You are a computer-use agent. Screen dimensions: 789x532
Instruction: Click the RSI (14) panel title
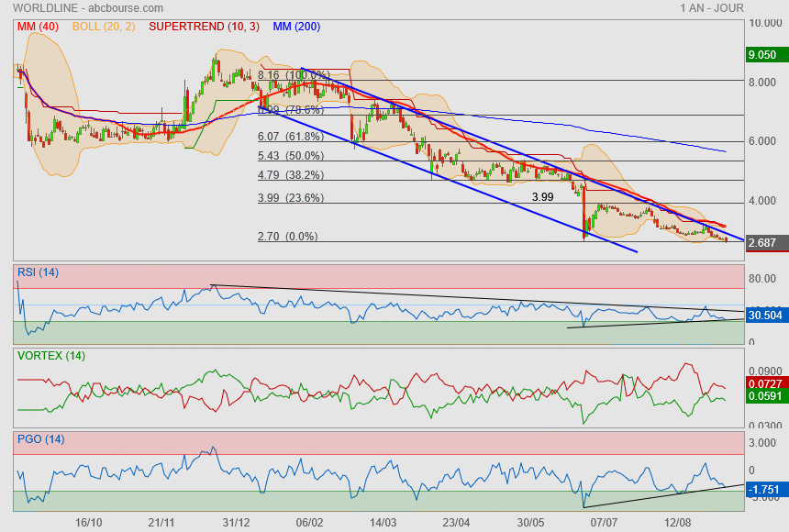(x=38, y=272)
